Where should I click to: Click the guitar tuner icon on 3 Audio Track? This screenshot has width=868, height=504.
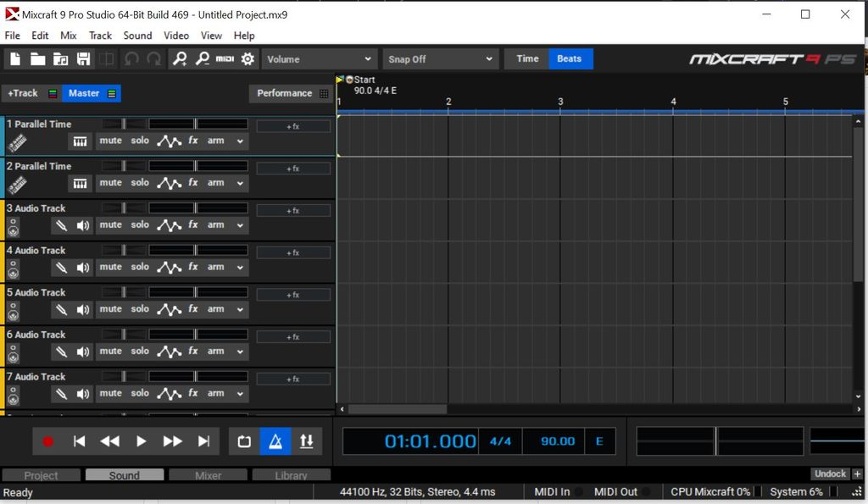click(61, 225)
